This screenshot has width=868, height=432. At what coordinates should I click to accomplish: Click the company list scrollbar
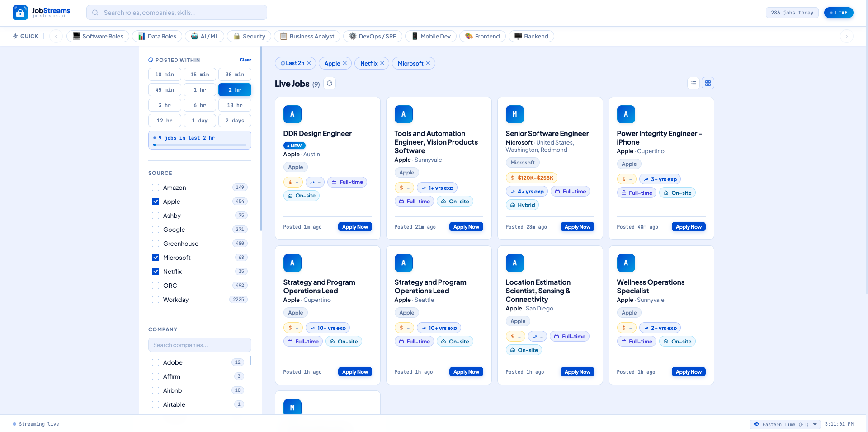pyautogui.click(x=250, y=360)
